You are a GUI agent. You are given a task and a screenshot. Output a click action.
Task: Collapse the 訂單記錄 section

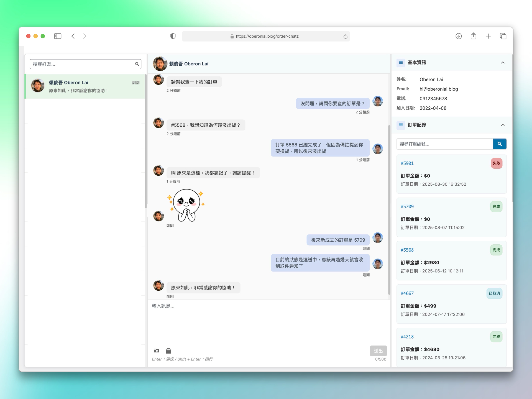(503, 125)
